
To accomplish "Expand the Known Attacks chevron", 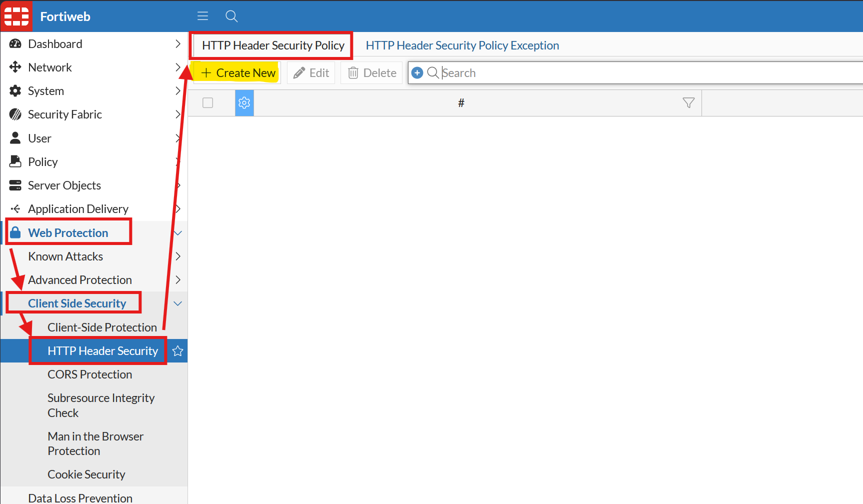I will point(178,256).
